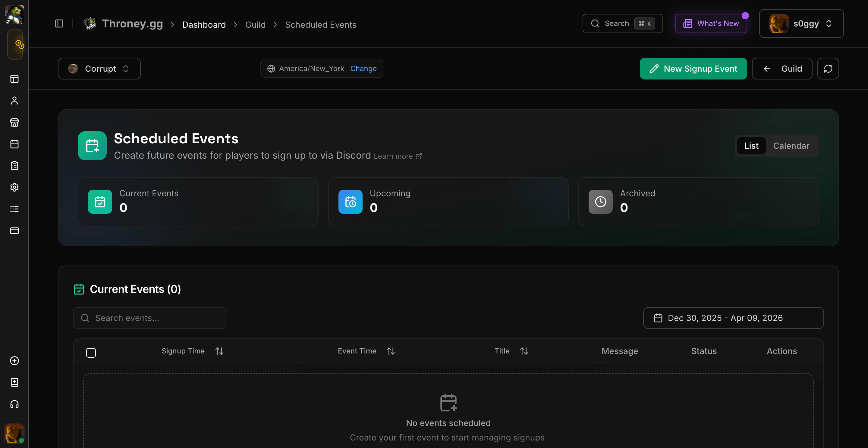Viewport: 868px width, 448px height.
Task: Open the settings gear in sidebar
Action: [14, 187]
